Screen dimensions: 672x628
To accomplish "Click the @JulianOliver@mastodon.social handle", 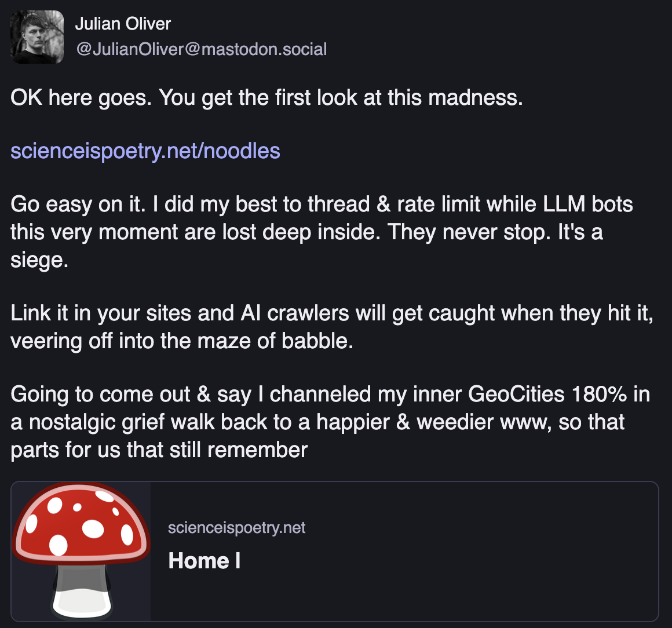I will 201,49.
